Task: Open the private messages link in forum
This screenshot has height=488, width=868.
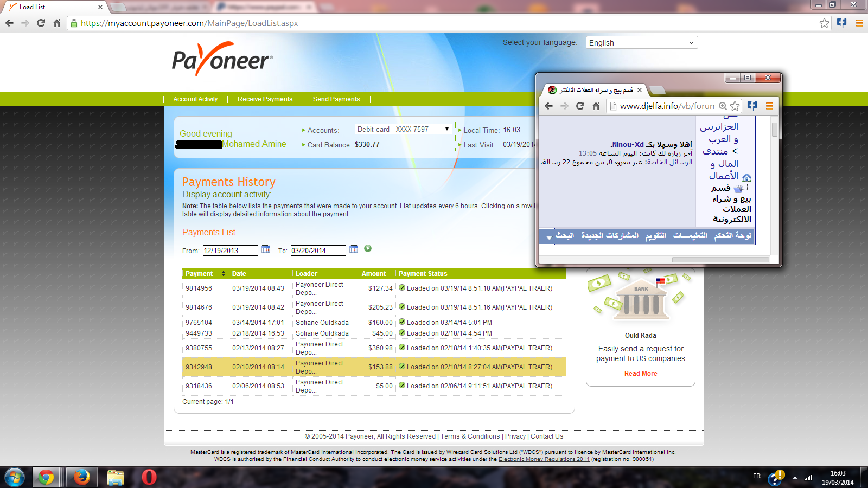Action: point(669,162)
